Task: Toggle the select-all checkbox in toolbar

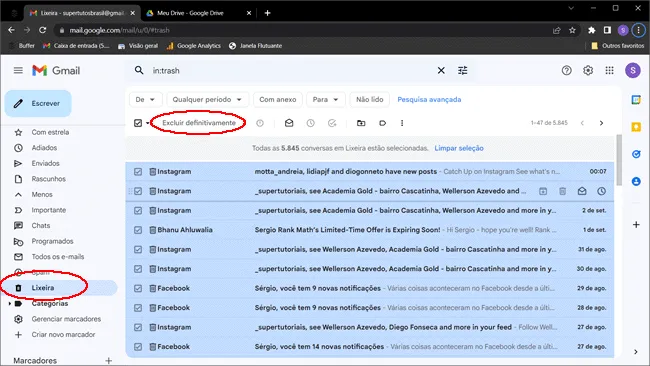Action: (x=138, y=123)
